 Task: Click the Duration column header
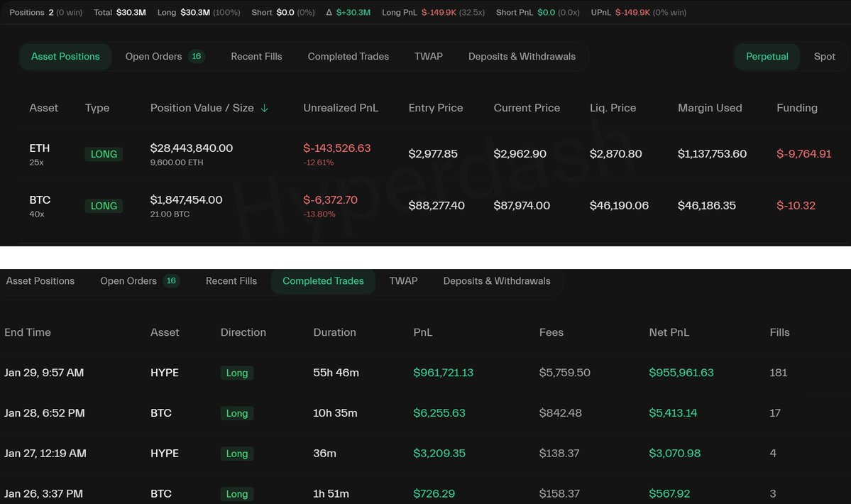[334, 332]
